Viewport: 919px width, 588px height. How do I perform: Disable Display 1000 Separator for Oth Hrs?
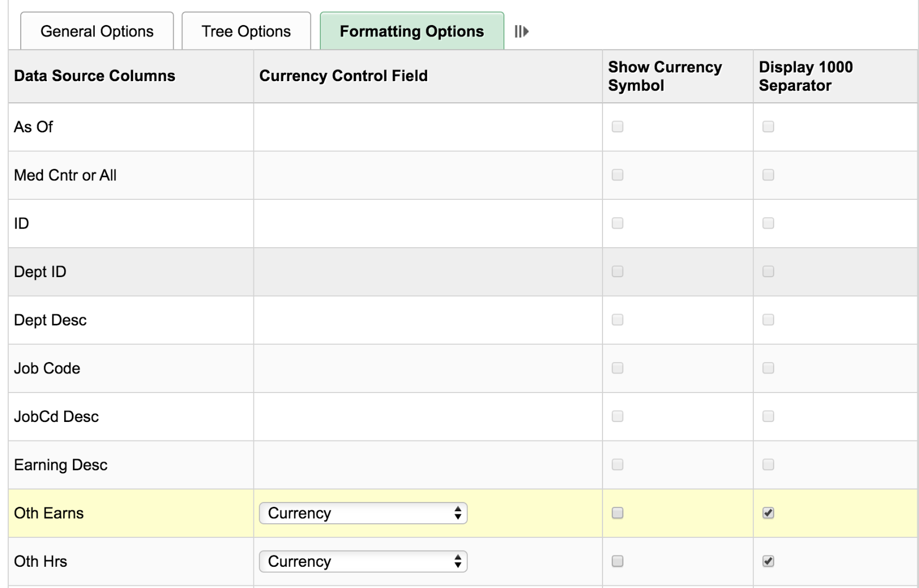768,561
